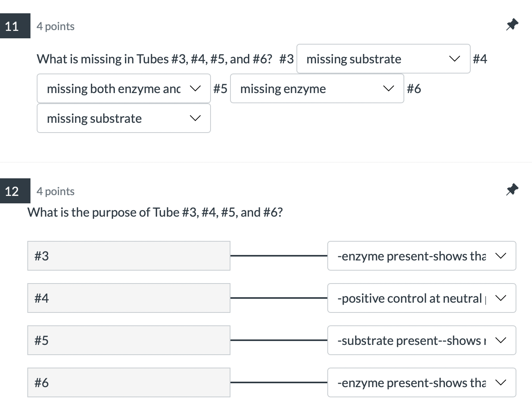The image size is (532, 420).
Task: Click question number 12 badge
Action: [15, 191]
